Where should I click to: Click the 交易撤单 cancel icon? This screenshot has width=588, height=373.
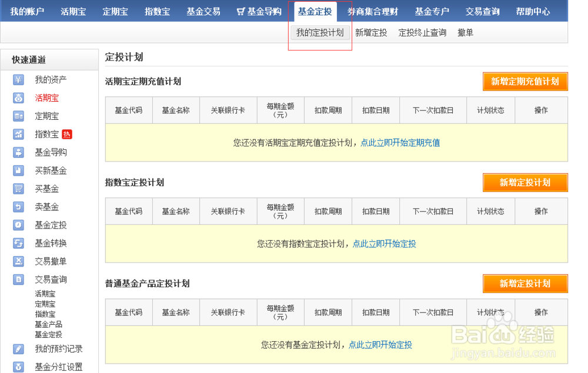point(18,261)
